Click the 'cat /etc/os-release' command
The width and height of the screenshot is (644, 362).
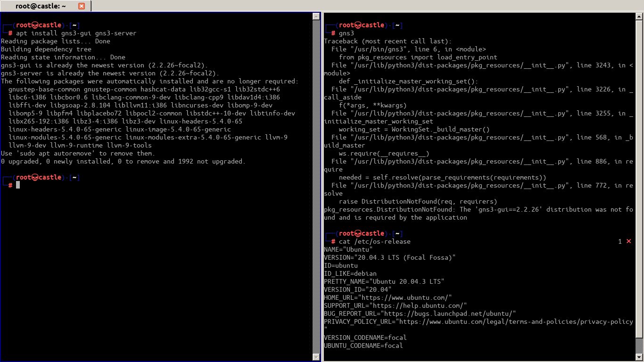375,241
